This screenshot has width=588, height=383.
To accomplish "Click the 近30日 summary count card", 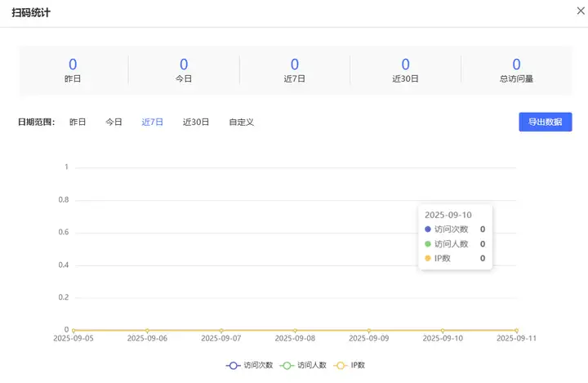I will tap(405, 70).
